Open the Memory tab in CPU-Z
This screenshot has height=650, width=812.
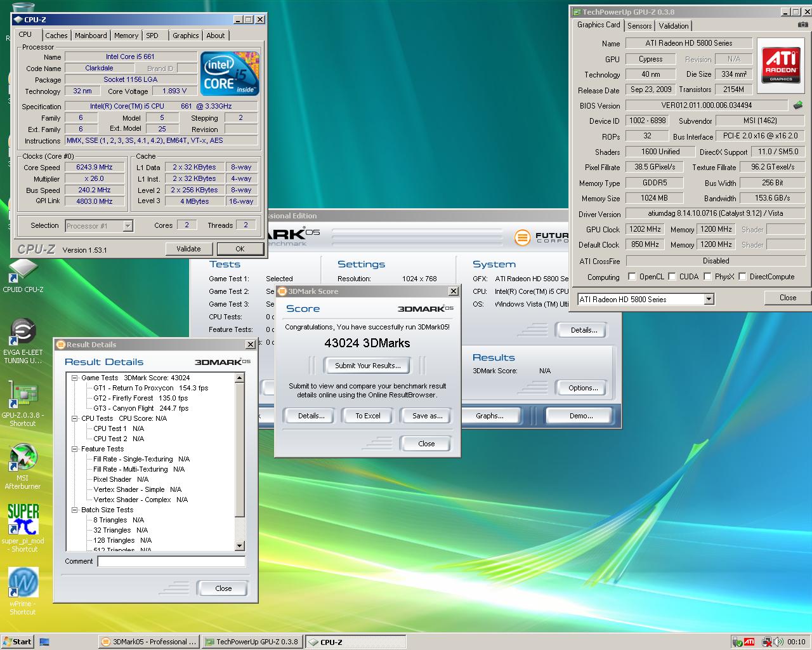[126, 36]
